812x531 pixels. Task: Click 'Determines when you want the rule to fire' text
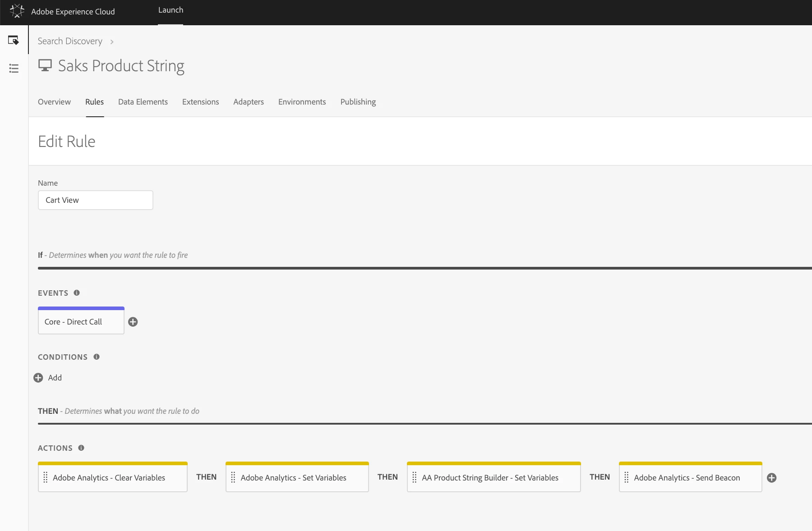click(118, 255)
